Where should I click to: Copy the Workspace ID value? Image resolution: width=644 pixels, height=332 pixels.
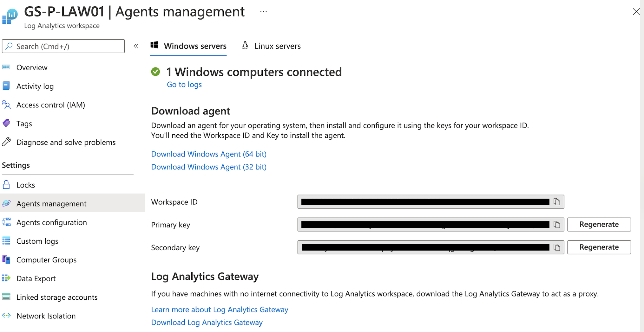[x=557, y=202]
